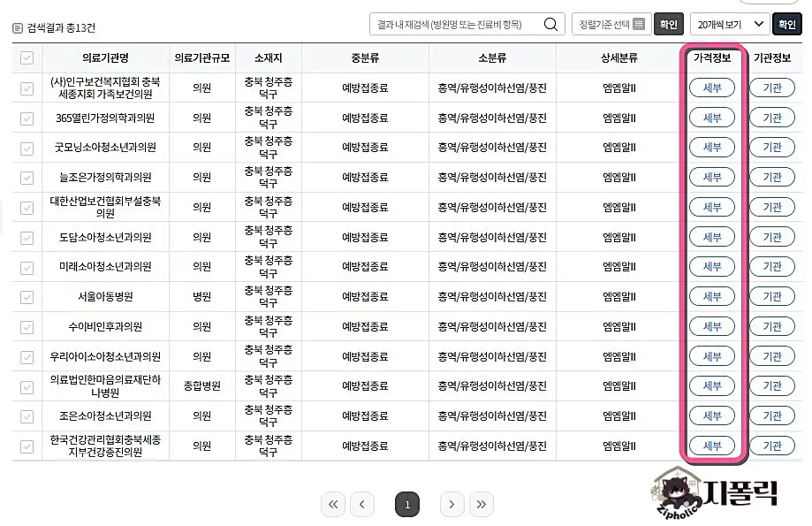
Task: Open 기관 info for 수이비인후과의원
Action: 772,326
